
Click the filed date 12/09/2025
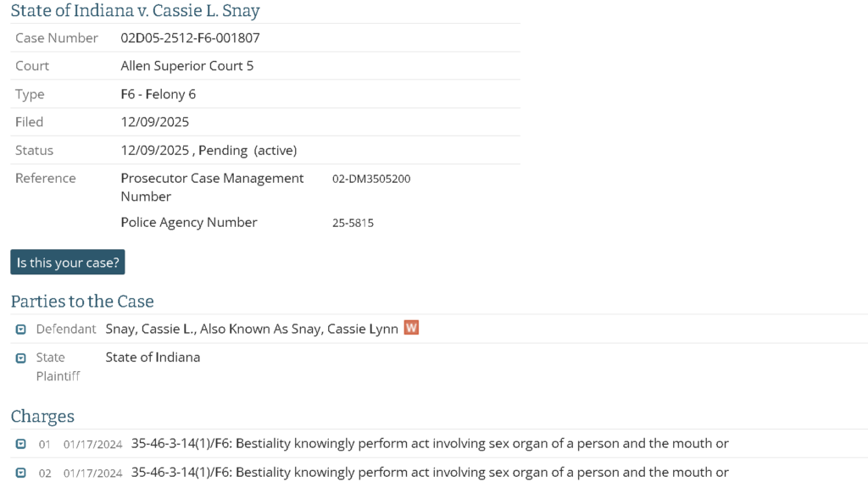coord(154,122)
